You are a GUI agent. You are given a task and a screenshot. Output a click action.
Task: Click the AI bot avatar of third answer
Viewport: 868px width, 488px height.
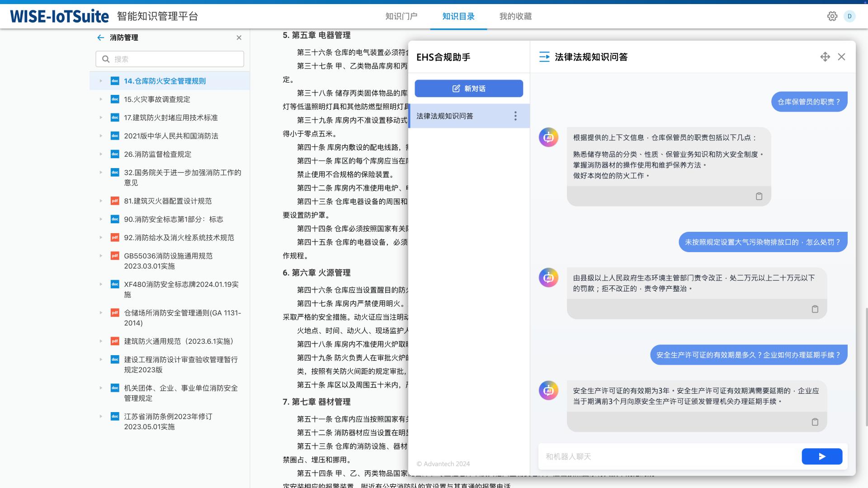tap(548, 390)
